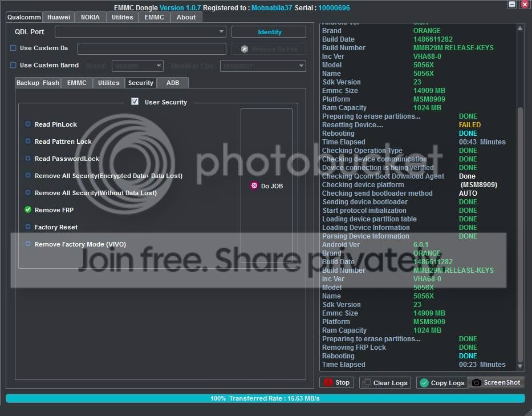Click the Stop button
532x416 pixels.
(336, 382)
